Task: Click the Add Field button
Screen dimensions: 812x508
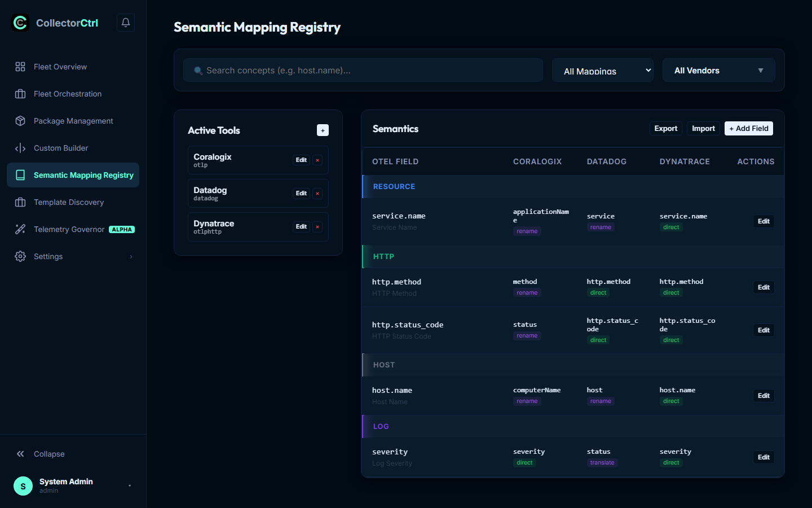Action: pyautogui.click(x=749, y=129)
